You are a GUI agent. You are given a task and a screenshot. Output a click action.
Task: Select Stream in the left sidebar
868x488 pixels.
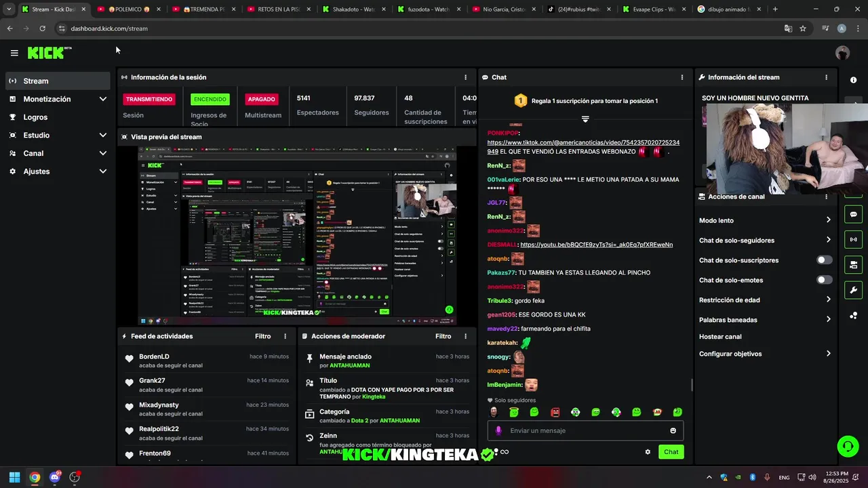[x=58, y=81]
